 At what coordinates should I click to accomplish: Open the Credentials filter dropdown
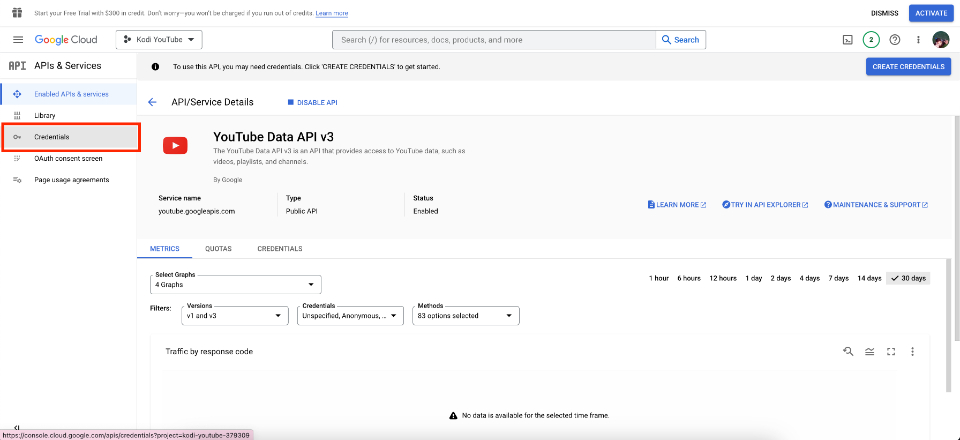[350, 316]
